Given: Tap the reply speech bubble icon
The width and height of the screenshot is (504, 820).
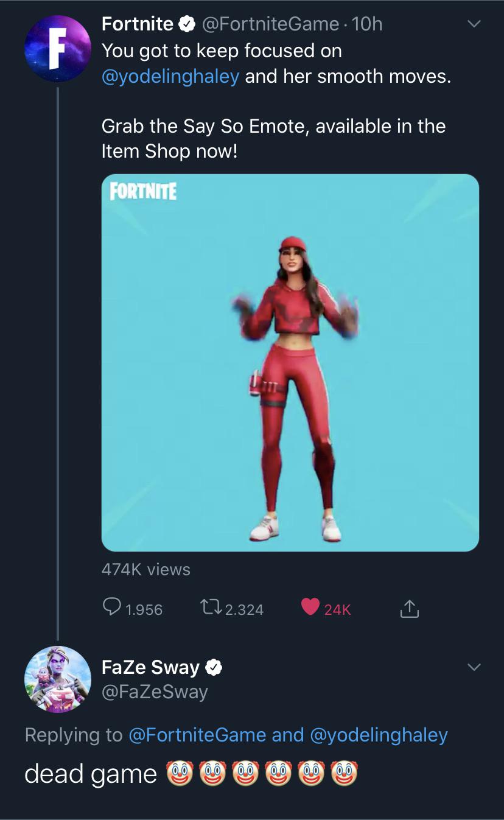Looking at the screenshot, I should tap(111, 608).
